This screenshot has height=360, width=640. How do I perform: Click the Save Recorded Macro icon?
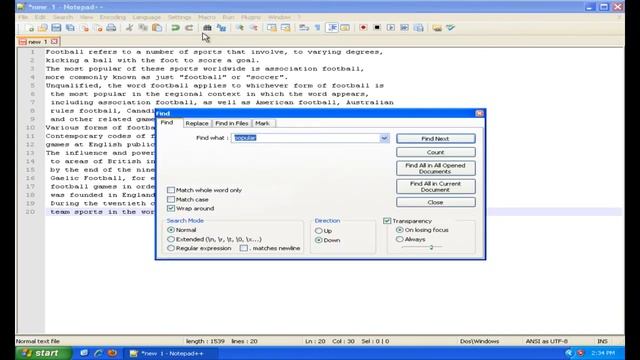tap(418, 28)
